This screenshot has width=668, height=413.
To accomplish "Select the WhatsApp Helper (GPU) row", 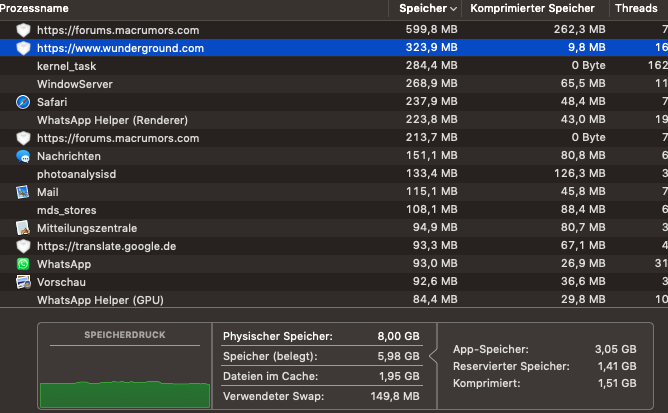I will click(334, 300).
